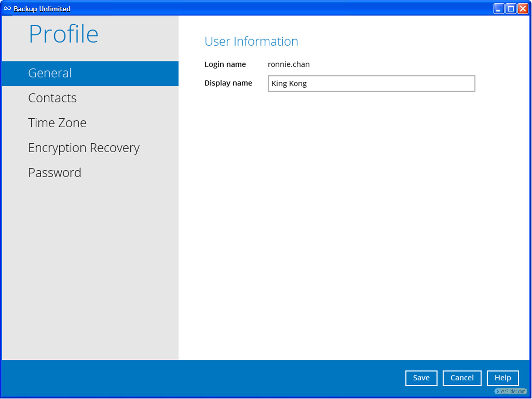Close the Backup Unlimited window

coord(523,9)
